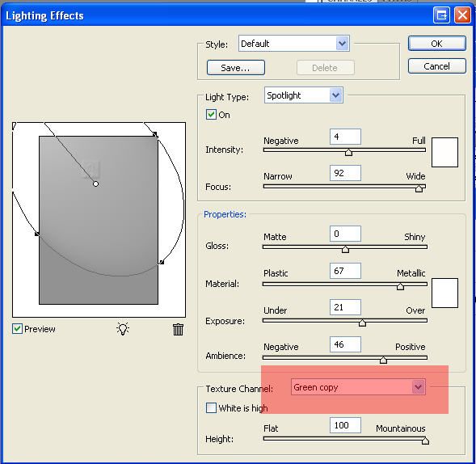Click the Save... button
The image size is (476, 464).
tap(235, 67)
